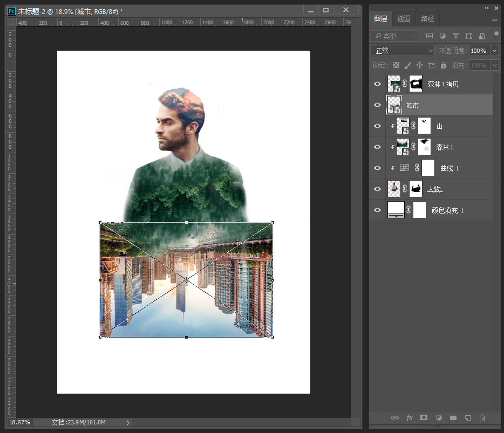The width and height of the screenshot is (504, 433).
Task: Create new fill or adjustment layer icon
Action: pyautogui.click(x=439, y=417)
